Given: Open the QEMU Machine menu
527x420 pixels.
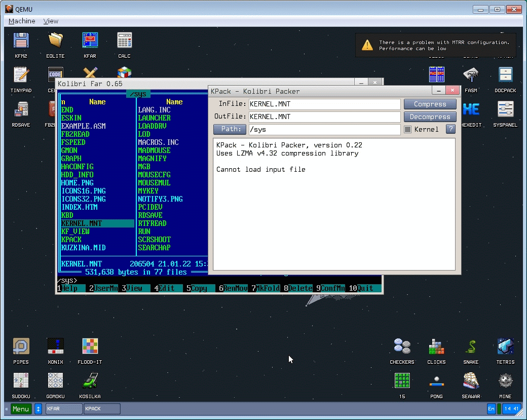Looking at the screenshot, I should point(22,21).
